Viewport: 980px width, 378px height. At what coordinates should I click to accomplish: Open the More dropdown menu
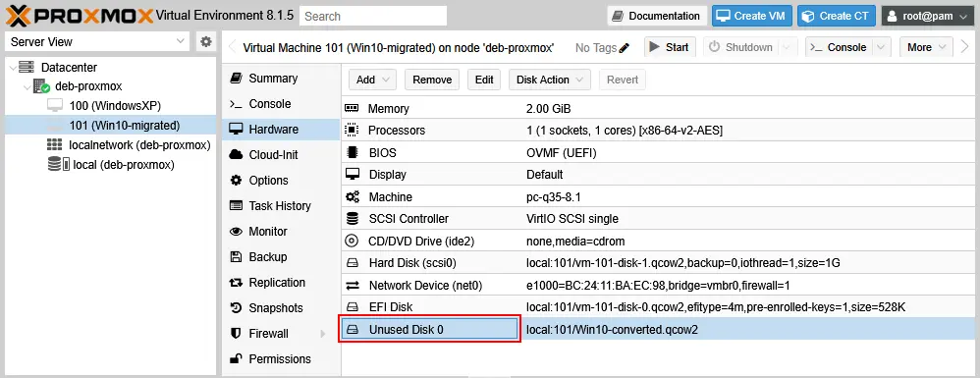pos(926,47)
